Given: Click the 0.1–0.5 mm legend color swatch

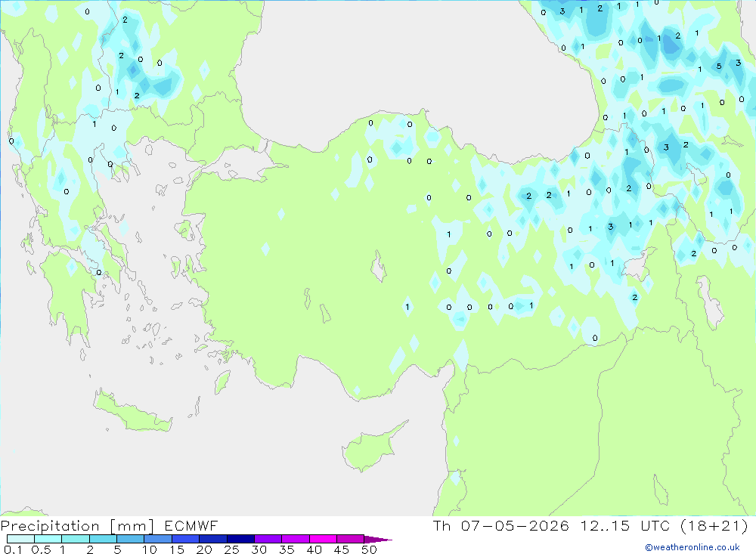Looking at the screenshot, I should click(20, 539).
